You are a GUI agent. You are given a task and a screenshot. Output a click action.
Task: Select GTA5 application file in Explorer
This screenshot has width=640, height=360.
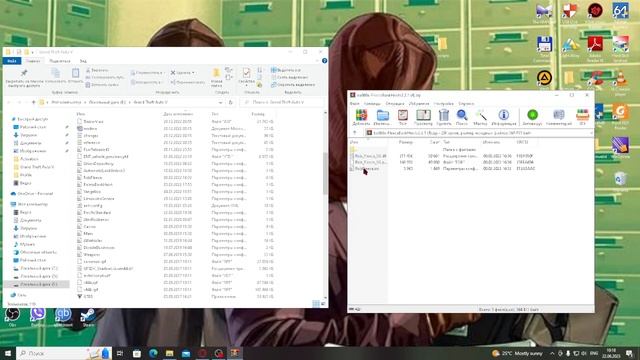tap(84, 296)
